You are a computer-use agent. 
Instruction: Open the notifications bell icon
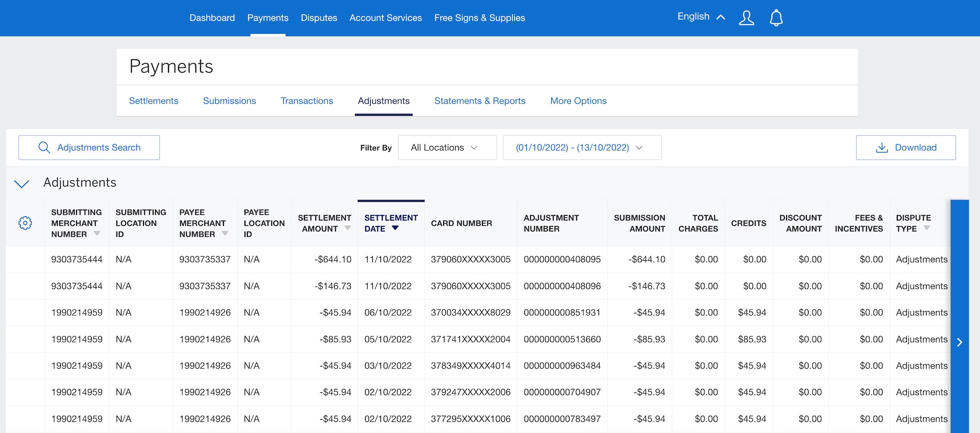776,18
